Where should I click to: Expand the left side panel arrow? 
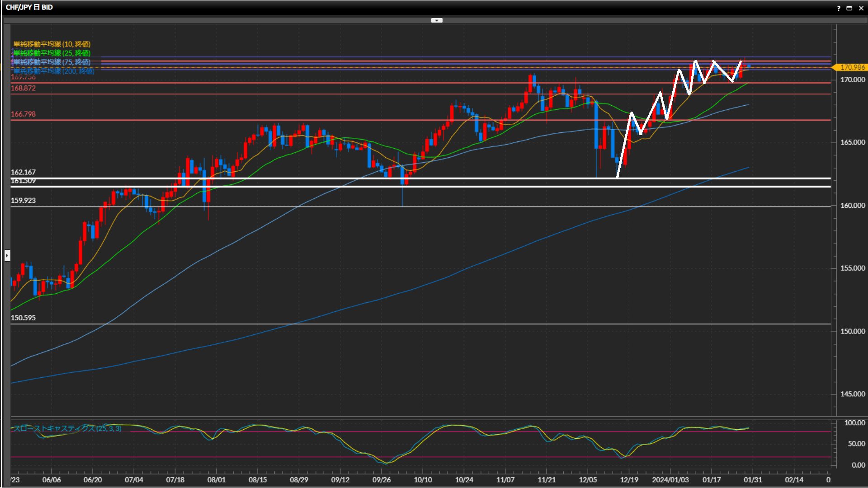tap(7, 256)
